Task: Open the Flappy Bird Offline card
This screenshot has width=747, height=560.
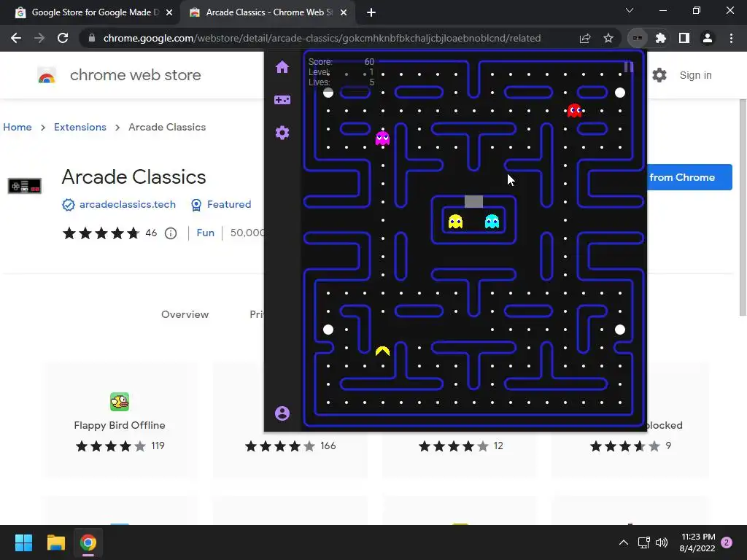Action: 120,419
